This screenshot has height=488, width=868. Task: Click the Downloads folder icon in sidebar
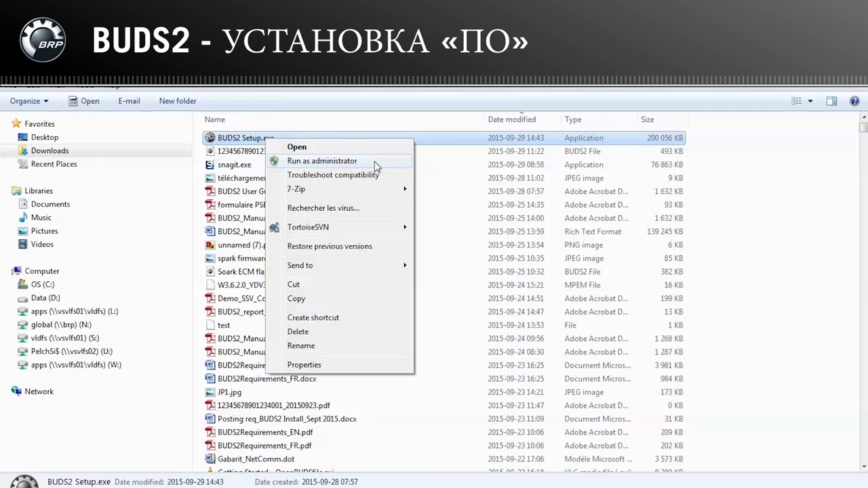(23, 150)
